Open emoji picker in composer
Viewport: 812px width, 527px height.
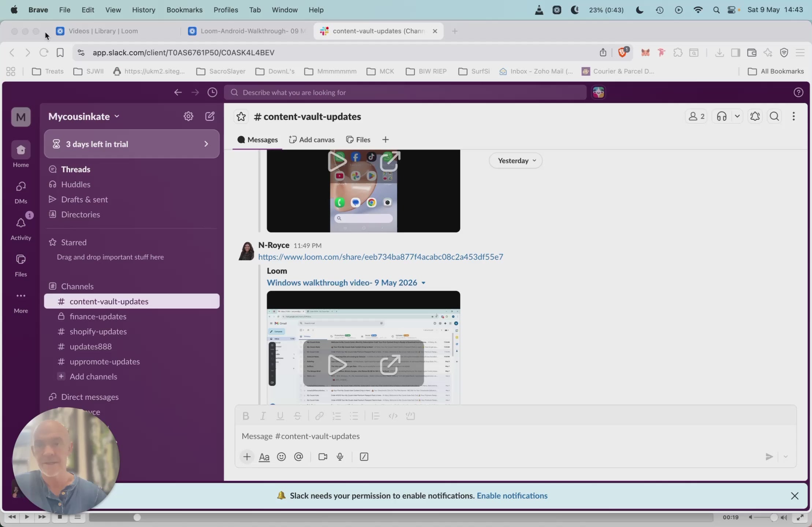(281, 457)
